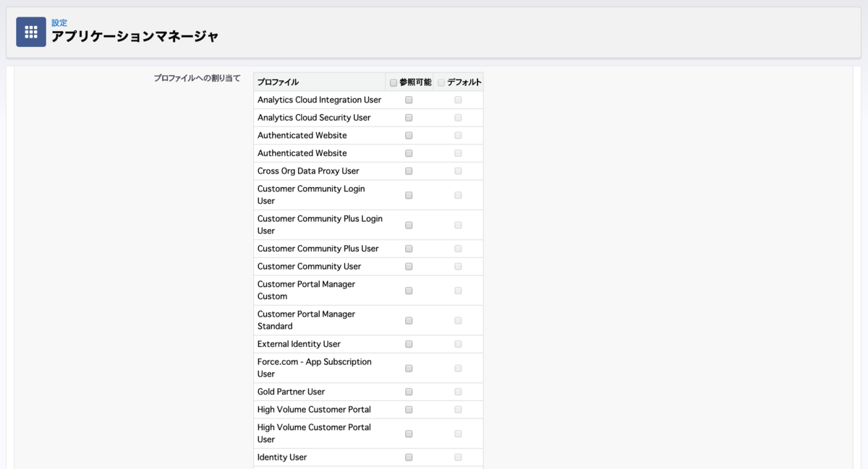Screen dimensions: 868x469
Task: Click デフォルト checkbox for Cross Org Data Proxy User
Action: (458, 171)
